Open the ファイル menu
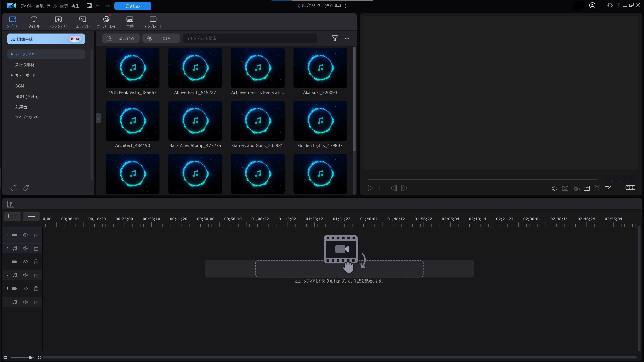Viewport: 644px width, 362px height. [26, 6]
